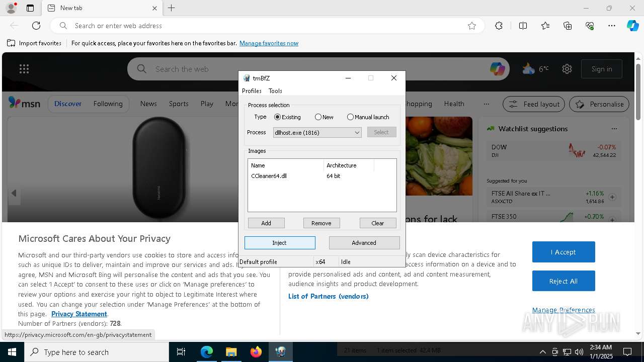This screenshot has width=644, height=362.
Task: Open notification center icon
Action: pyautogui.click(x=627, y=352)
